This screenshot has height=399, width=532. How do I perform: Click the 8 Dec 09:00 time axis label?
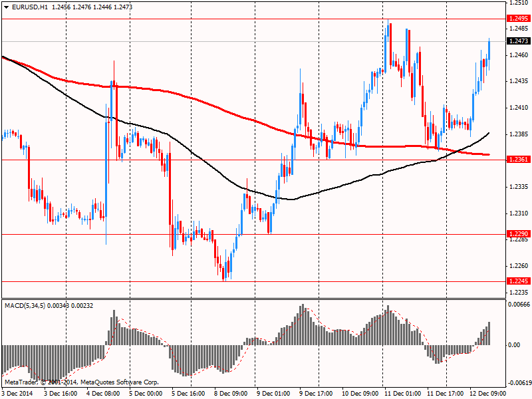click(x=231, y=393)
